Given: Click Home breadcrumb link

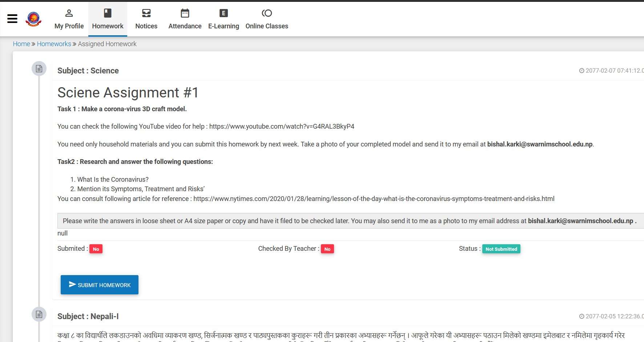Looking at the screenshot, I should click(21, 44).
